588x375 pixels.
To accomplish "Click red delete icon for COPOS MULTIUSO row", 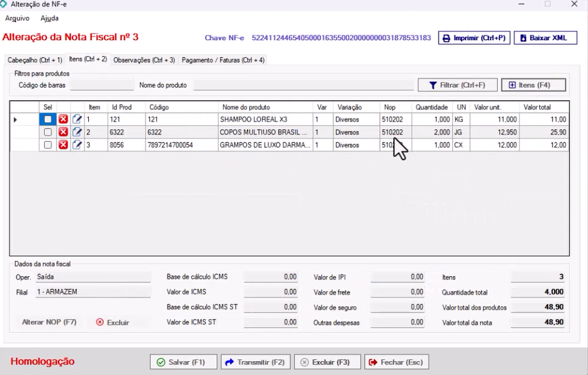I will (63, 132).
